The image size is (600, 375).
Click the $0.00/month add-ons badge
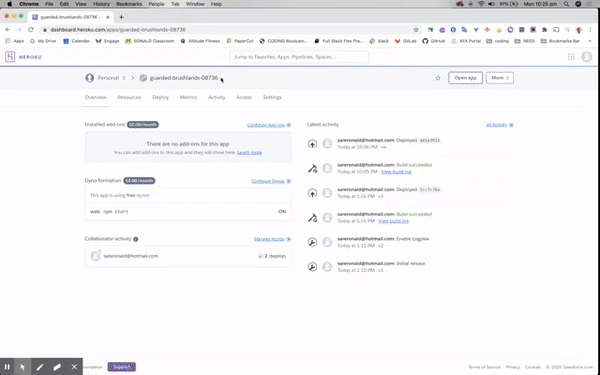(143, 125)
